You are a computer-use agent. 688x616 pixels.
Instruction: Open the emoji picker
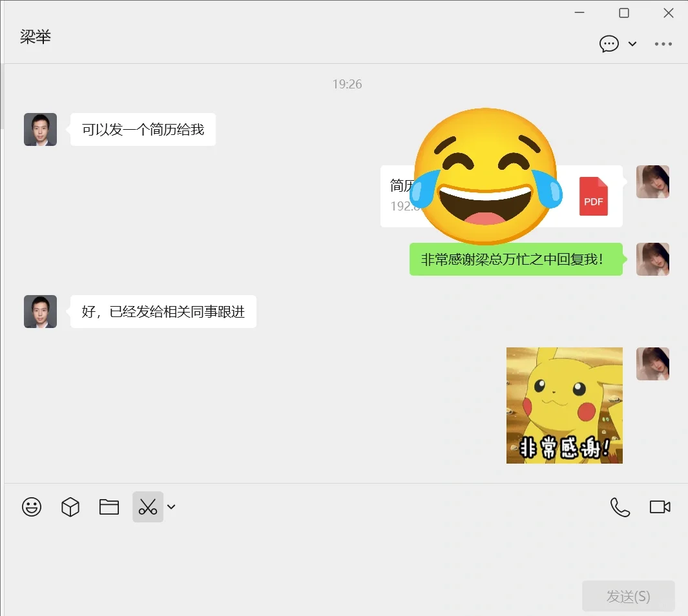click(x=32, y=507)
